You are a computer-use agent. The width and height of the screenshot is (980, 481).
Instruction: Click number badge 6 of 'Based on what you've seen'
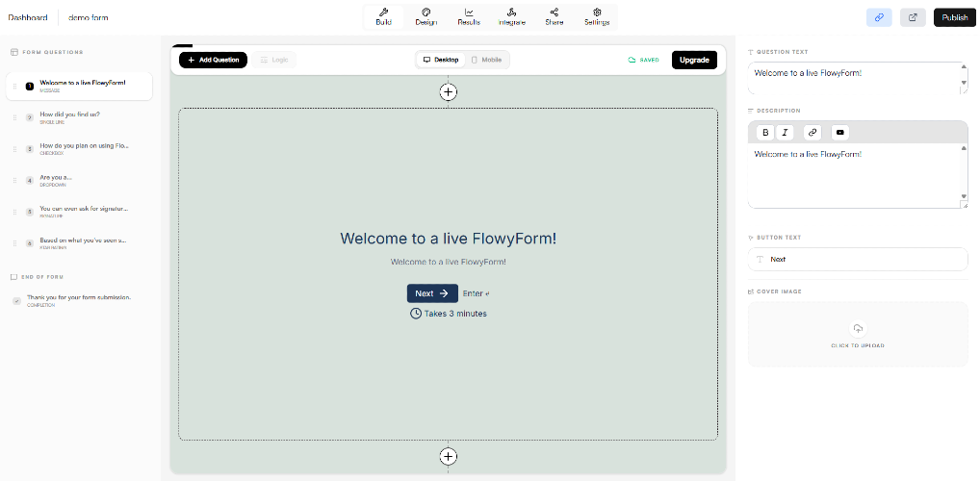coord(30,243)
